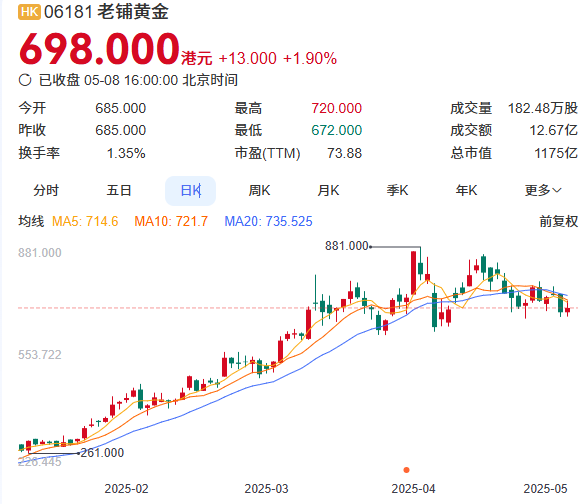The height and width of the screenshot is (504, 581).
Task: Click the 2025-03 date axis label
Action: click(266, 489)
